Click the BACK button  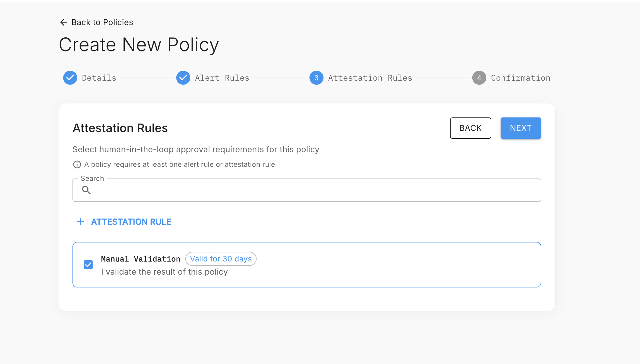tap(471, 128)
